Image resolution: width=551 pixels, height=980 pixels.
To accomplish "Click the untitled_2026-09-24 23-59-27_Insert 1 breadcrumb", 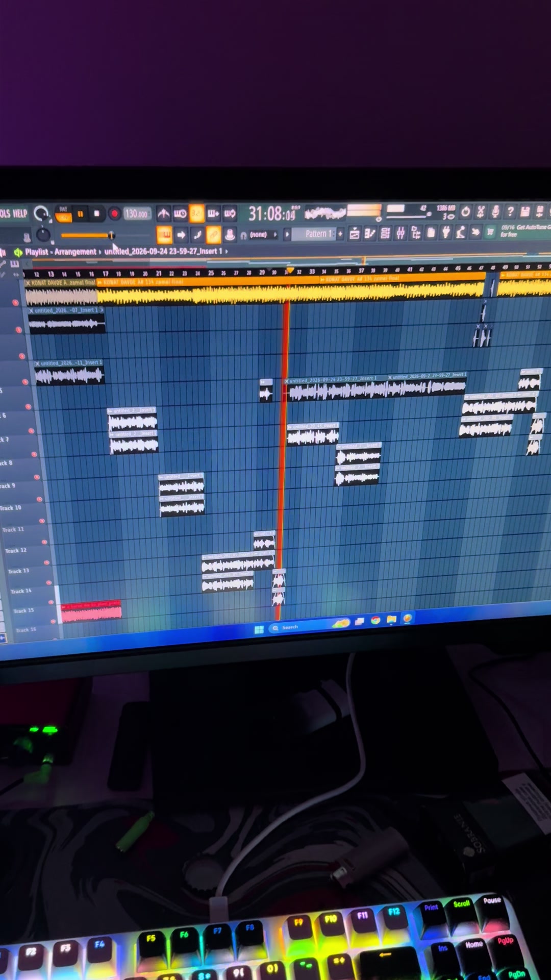I will coord(163,251).
